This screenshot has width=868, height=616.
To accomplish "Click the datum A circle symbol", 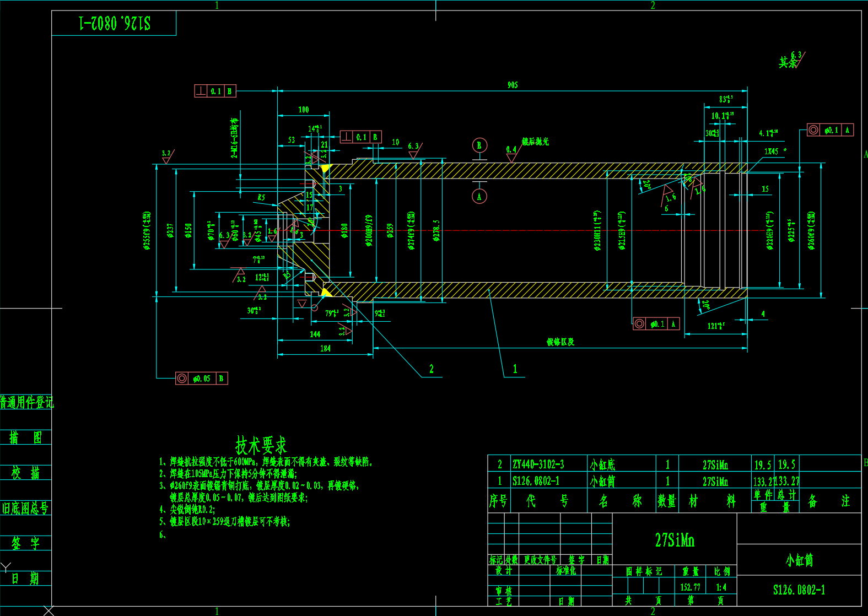I will tap(479, 197).
